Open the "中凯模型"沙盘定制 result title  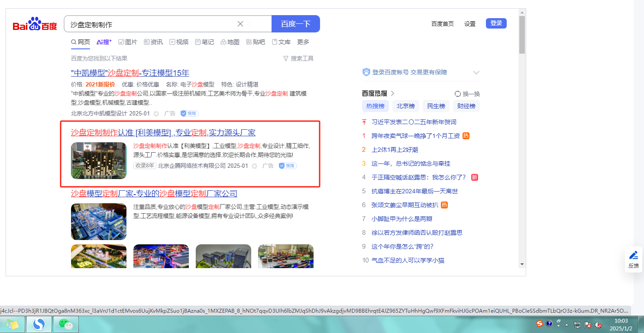coord(130,73)
